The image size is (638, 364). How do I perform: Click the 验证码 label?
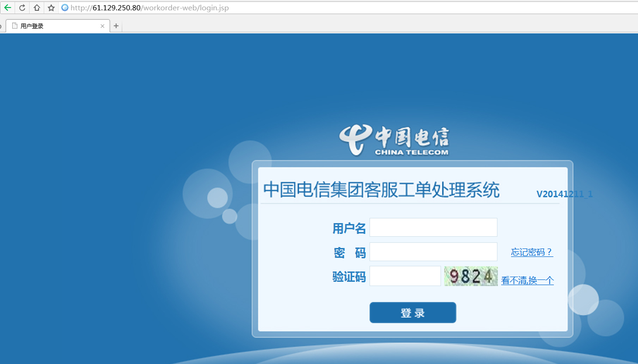(x=349, y=277)
